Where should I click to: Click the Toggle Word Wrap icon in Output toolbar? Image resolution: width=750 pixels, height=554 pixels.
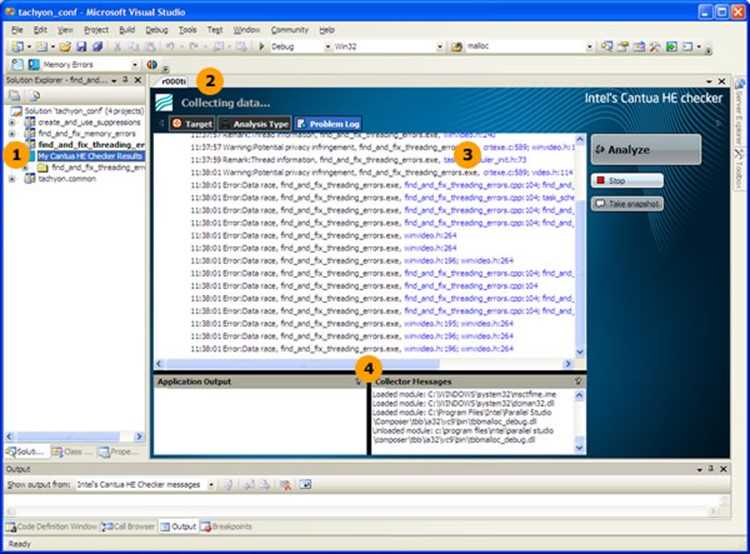coord(306,485)
